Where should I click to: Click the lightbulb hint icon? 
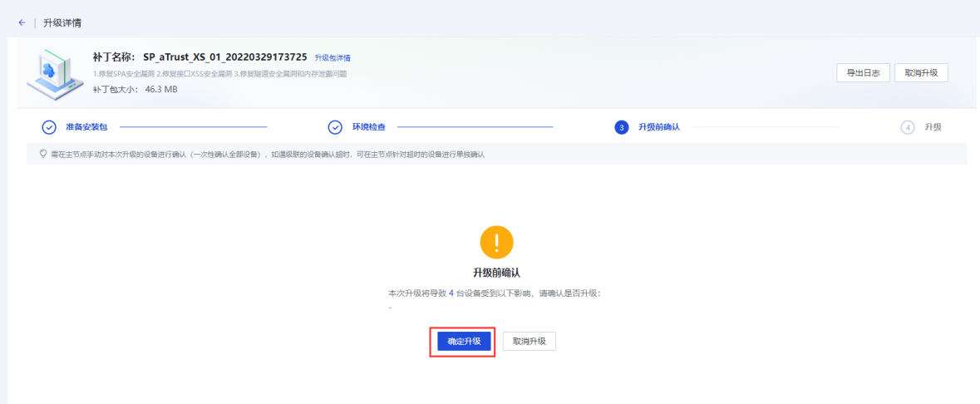click(x=42, y=154)
